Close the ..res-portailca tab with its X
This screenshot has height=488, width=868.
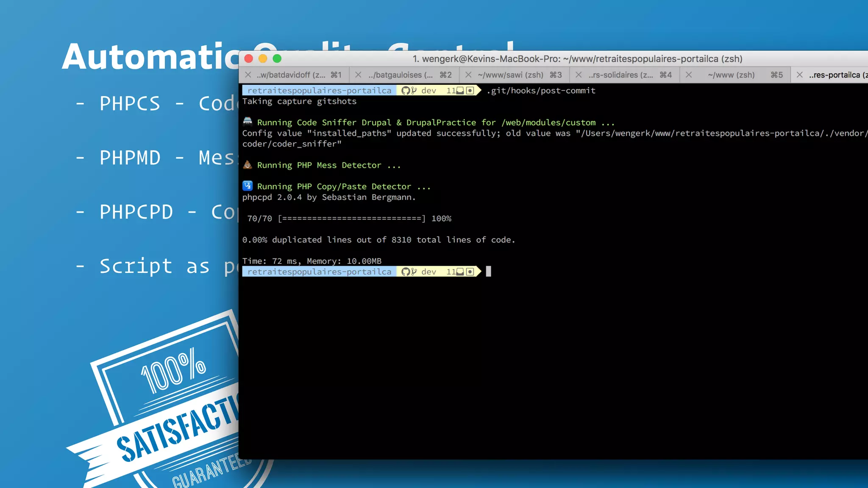click(799, 75)
